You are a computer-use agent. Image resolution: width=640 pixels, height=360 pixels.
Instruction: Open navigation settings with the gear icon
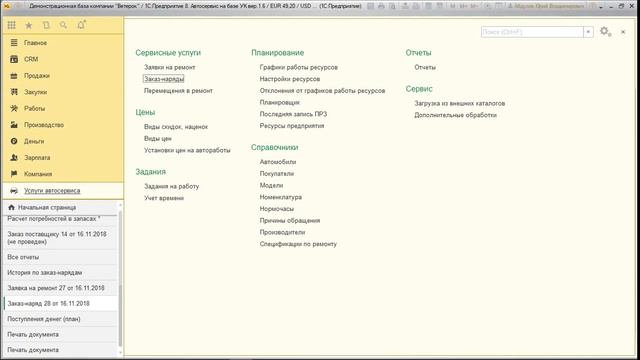[605, 31]
